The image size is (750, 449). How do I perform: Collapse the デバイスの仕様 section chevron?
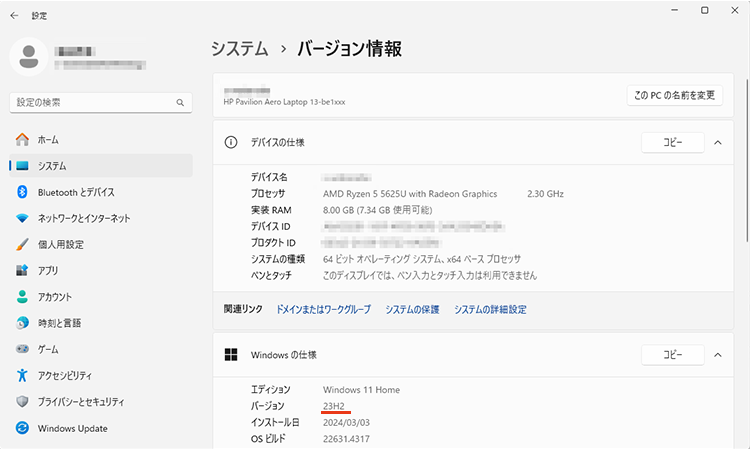(x=718, y=142)
